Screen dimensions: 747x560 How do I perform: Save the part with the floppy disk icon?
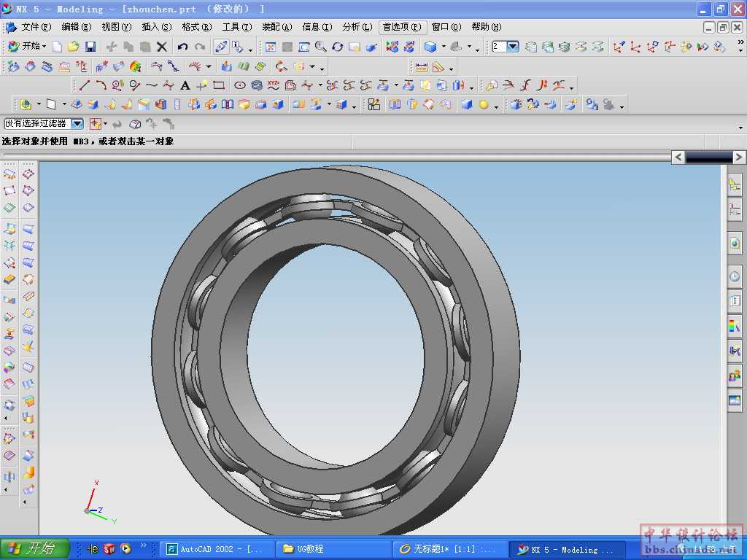[x=90, y=47]
